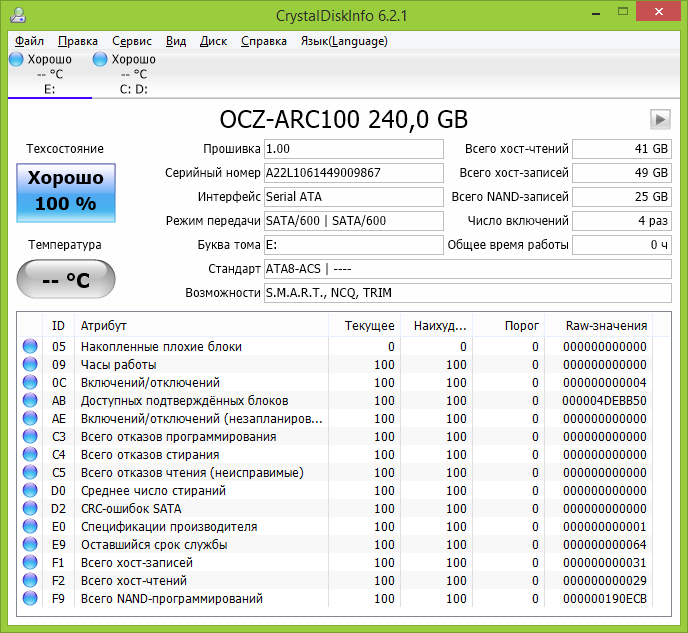Open the Сервис menu
Image resolution: width=688 pixels, height=633 pixels.
[x=132, y=41]
